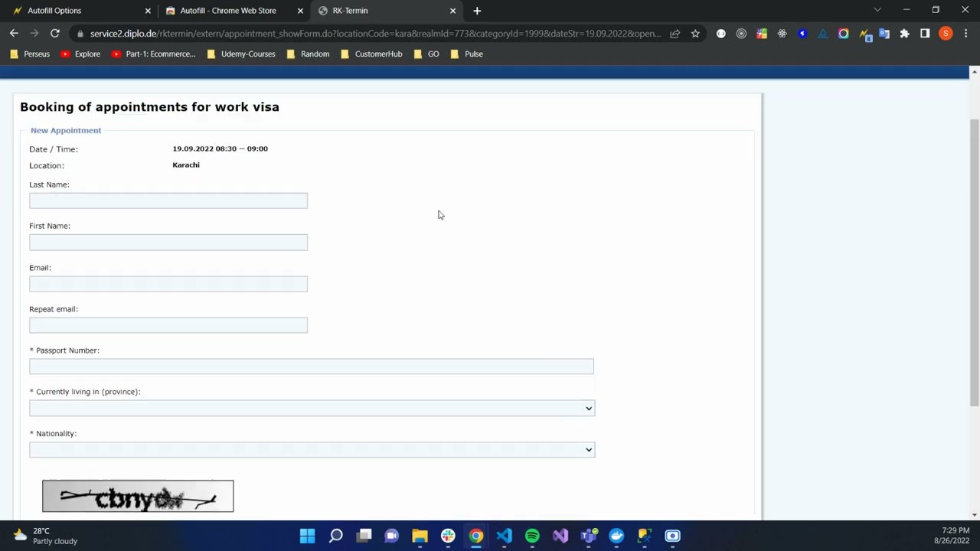Focus the Email input field
The height and width of the screenshot is (551, 980).
(x=168, y=284)
